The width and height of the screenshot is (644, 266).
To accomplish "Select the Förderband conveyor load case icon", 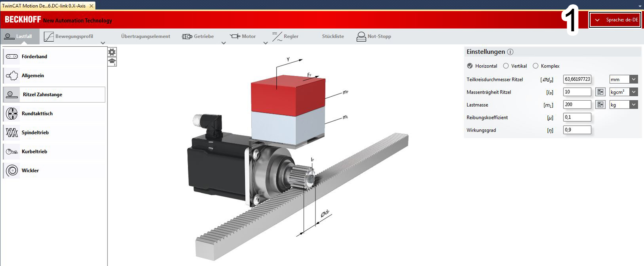I will coord(12,57).
